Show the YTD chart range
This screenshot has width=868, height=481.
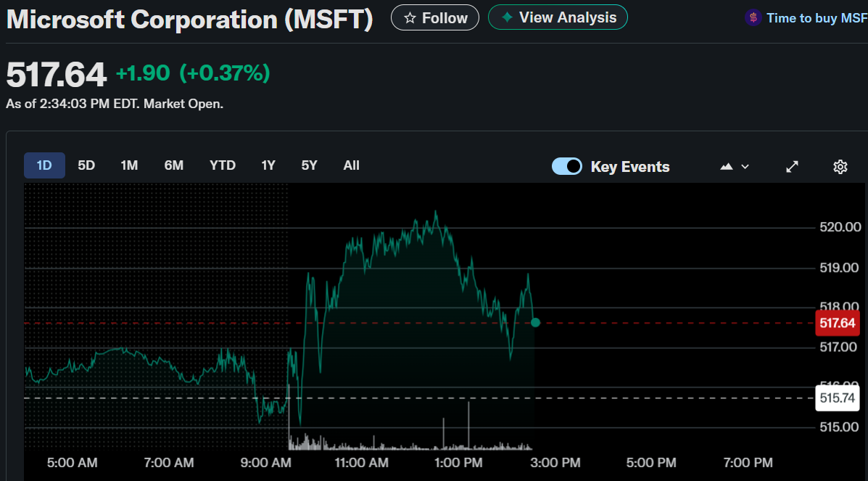click(x=223, y=165)
